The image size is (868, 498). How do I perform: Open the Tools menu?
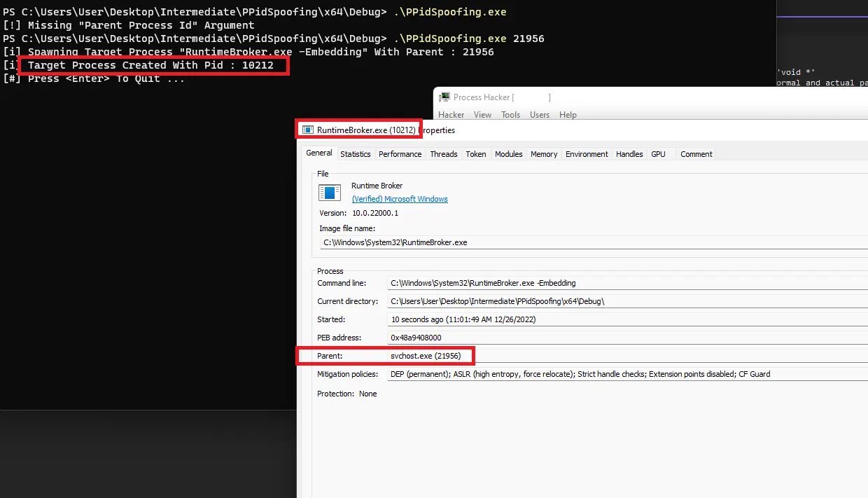click(x=510, y=115)
